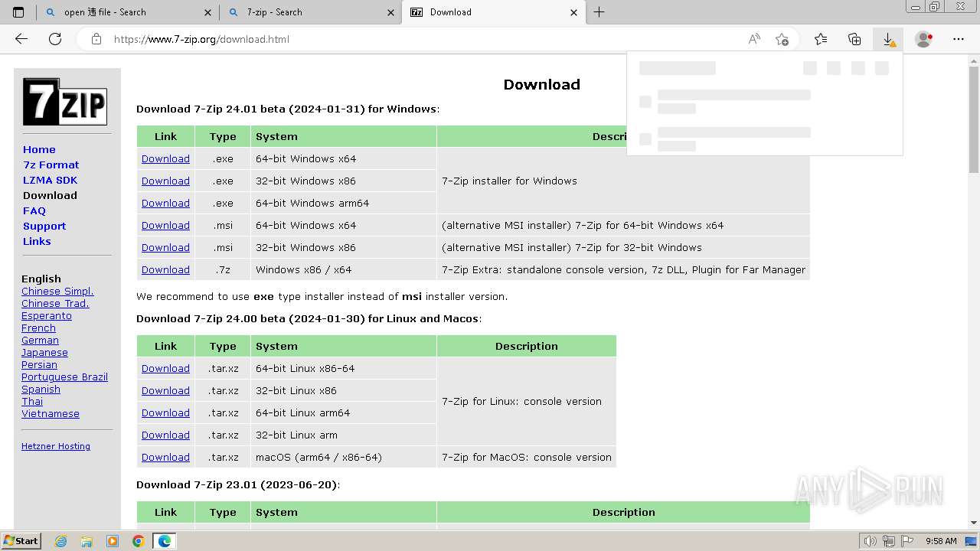
Task: Refresh the current page
Action: [55, 39]
